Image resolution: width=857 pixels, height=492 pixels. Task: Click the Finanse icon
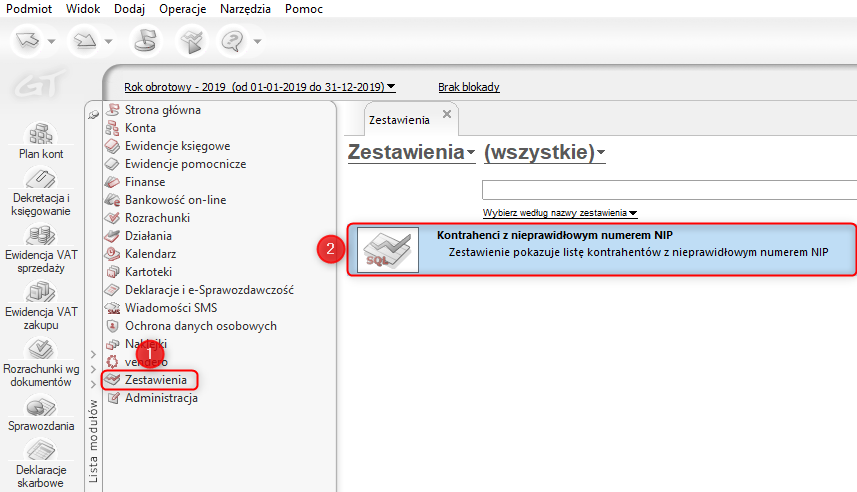[113, 182]
